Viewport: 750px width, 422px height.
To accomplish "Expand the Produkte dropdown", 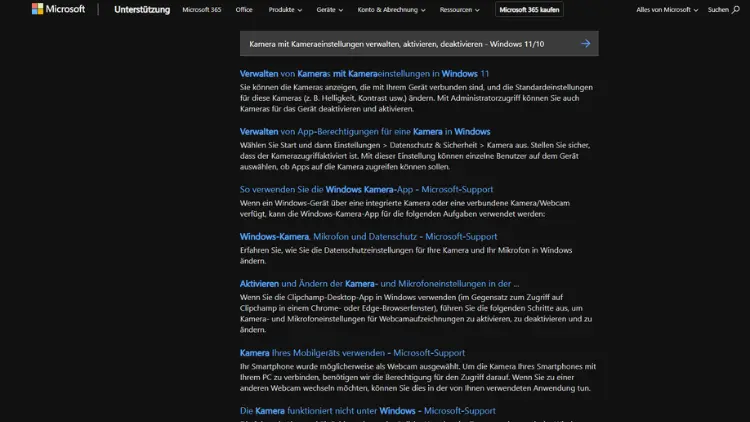I will click(x=285, y=10).
